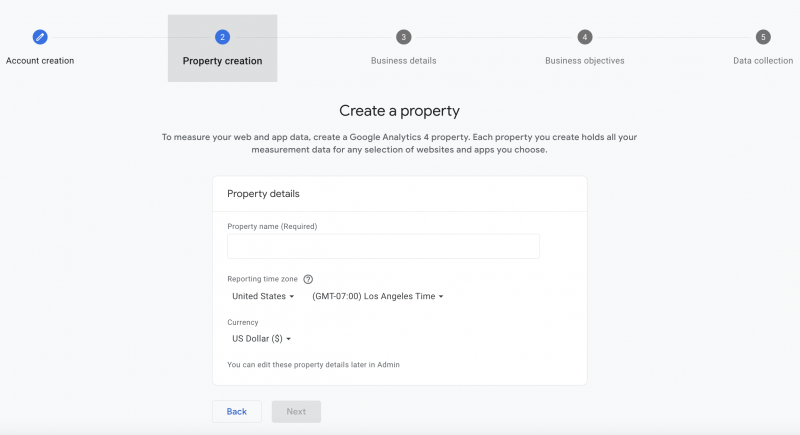Click the step 5 circle icon
This screenshot has width=800, height=435.
coord(763,37)
